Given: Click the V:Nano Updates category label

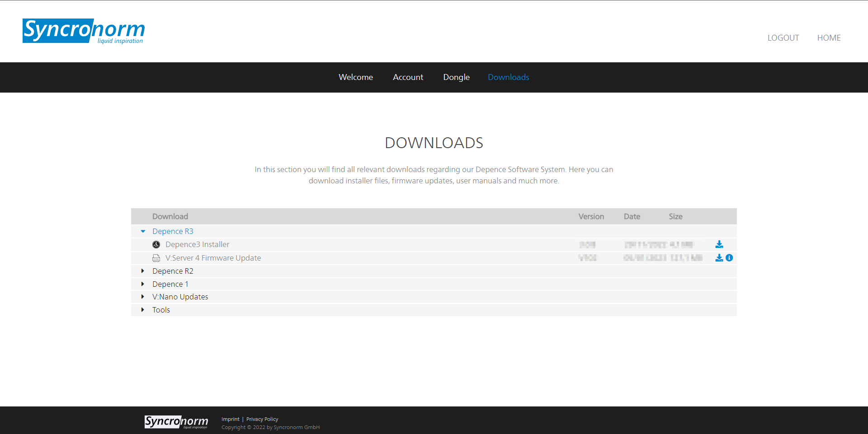Looking at the screenshot, I should click(180, 297).
